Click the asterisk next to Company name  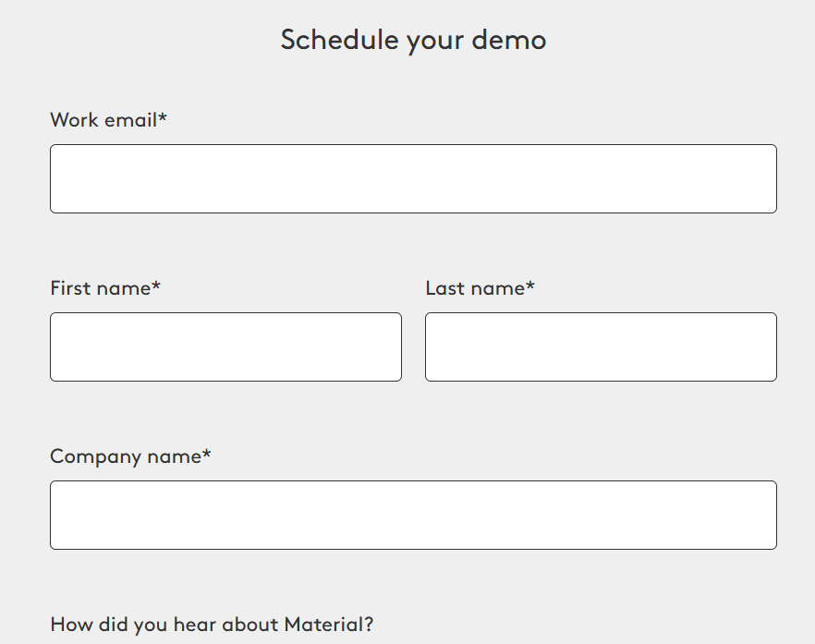[205, 455]
